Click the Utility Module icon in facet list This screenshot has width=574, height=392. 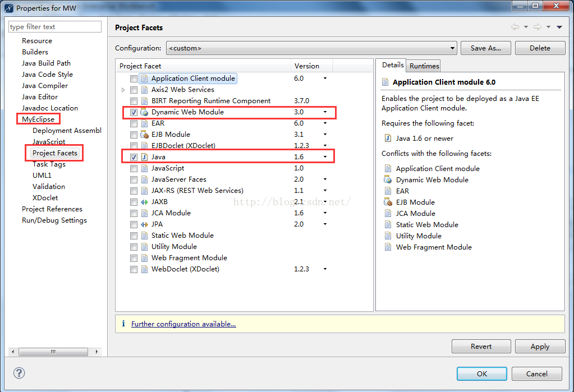144,247
